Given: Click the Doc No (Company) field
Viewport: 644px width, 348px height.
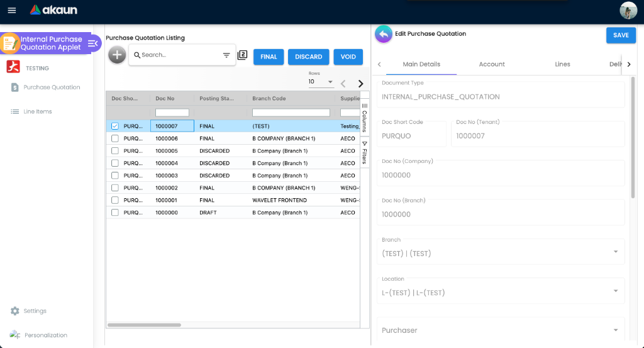Looking at the screenshot, I should [501, 173].
